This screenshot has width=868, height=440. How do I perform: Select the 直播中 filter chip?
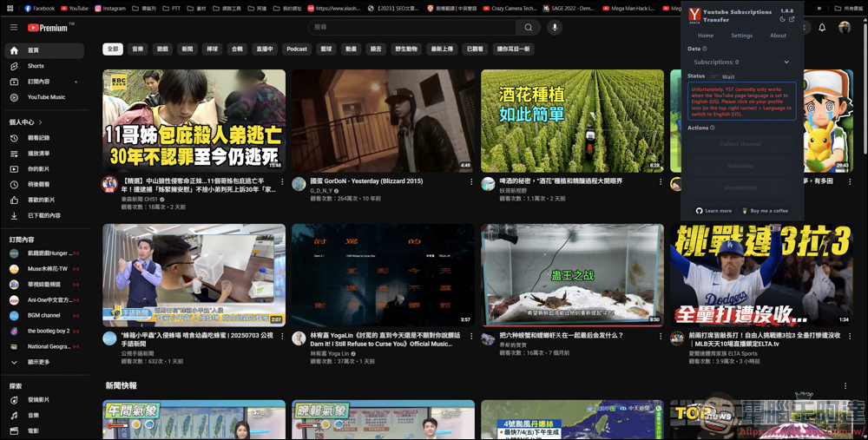click(265, 49)
